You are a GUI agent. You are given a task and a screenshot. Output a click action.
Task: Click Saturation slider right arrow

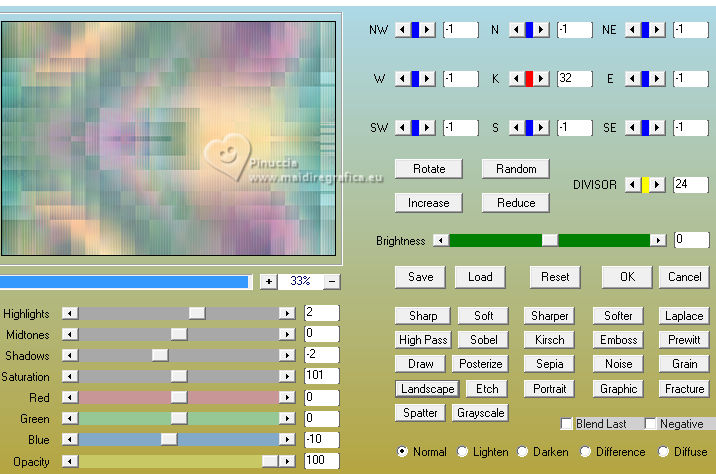[x=287, y=376]
